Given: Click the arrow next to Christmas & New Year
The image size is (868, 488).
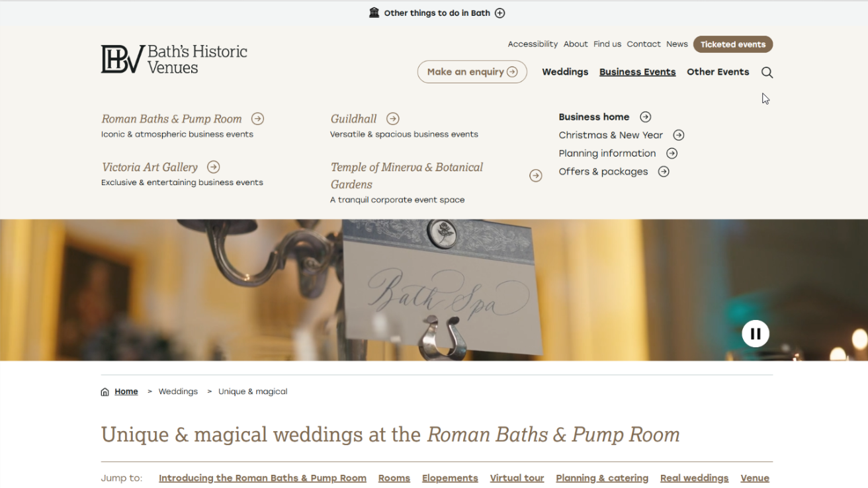Looking at the screenshot, I should [678, 134].
